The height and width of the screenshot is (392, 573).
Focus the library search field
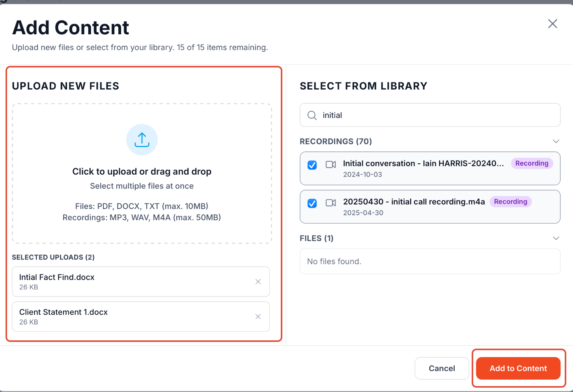(x=438, y=115)
